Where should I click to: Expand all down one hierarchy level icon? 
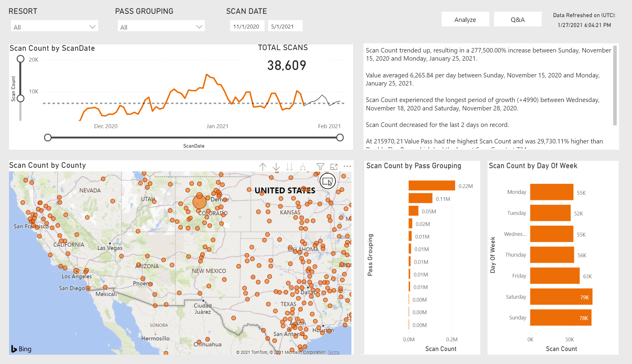coord(303,167)
